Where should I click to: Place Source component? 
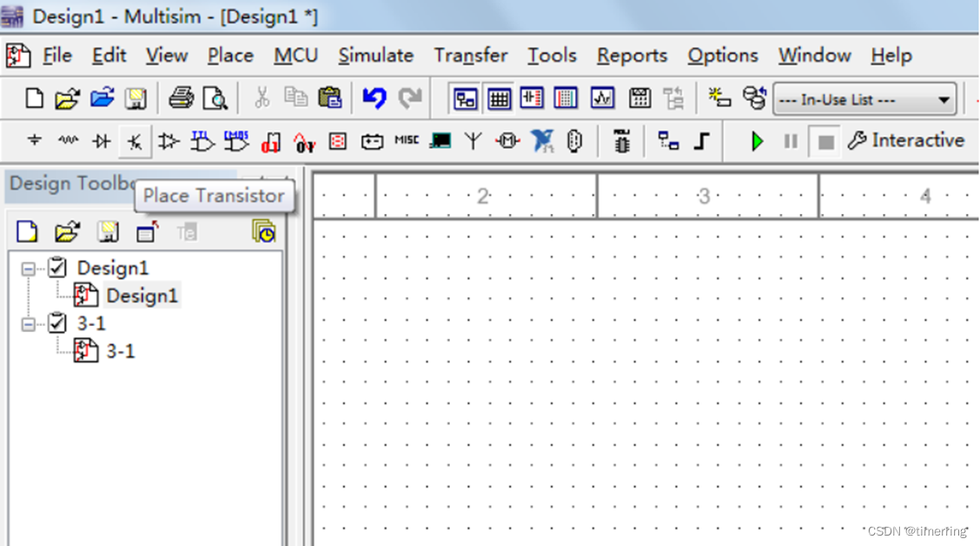coord(35,141)
